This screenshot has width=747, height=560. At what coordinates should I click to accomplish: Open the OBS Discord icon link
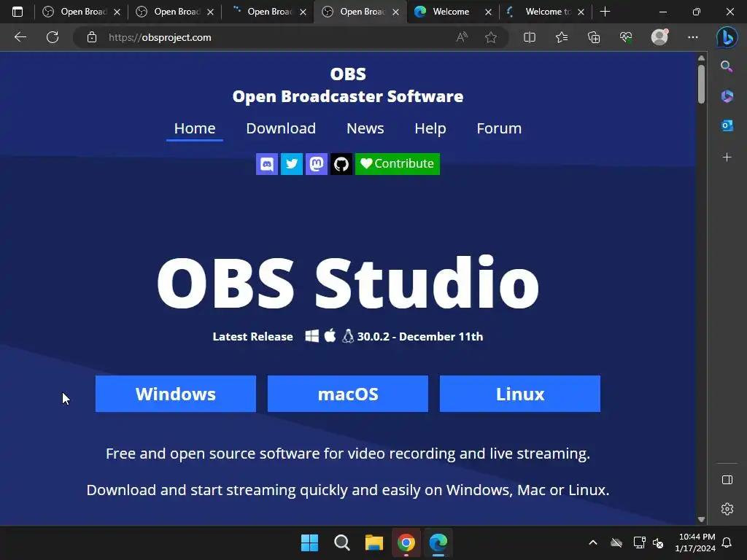tap(267, 164)
